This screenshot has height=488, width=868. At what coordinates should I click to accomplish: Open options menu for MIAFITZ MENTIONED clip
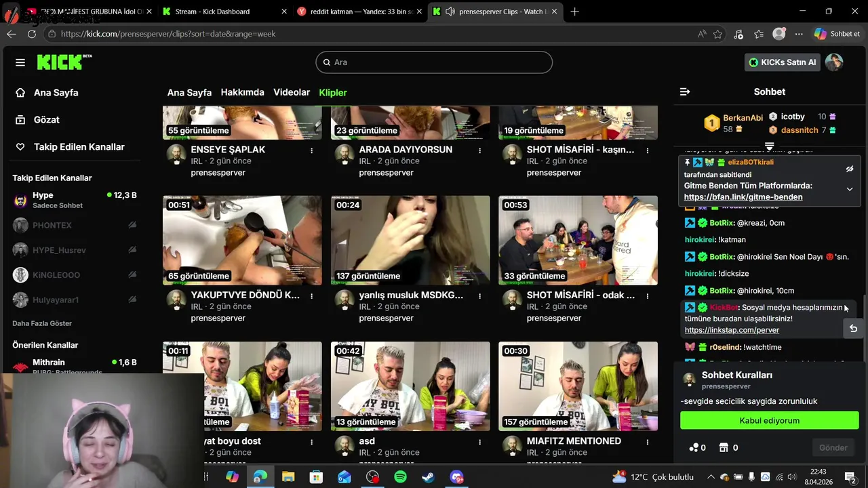648,442
